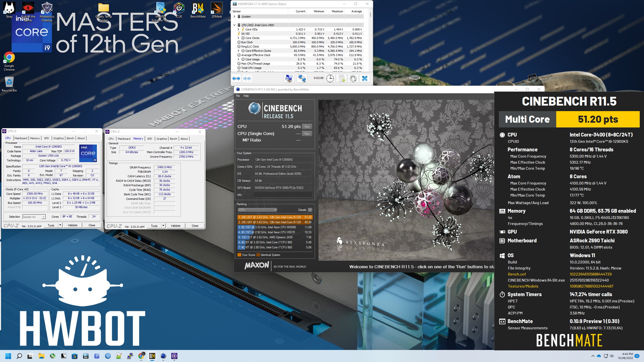The width and height of the screenshot is (644, 362).
Task: Open the Socket #1 selection dropdown in CPU-Z
Action: (x=34, y=217)
